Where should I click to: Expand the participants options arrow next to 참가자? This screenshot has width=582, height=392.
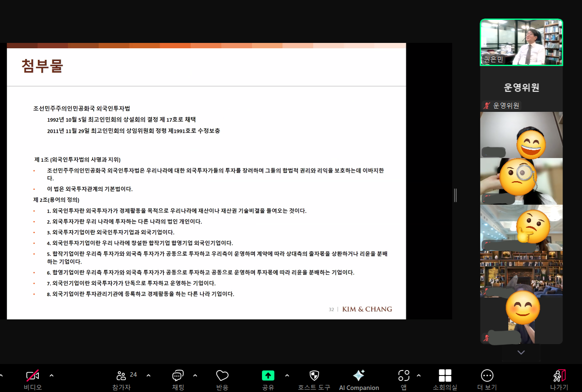(148, 375)
